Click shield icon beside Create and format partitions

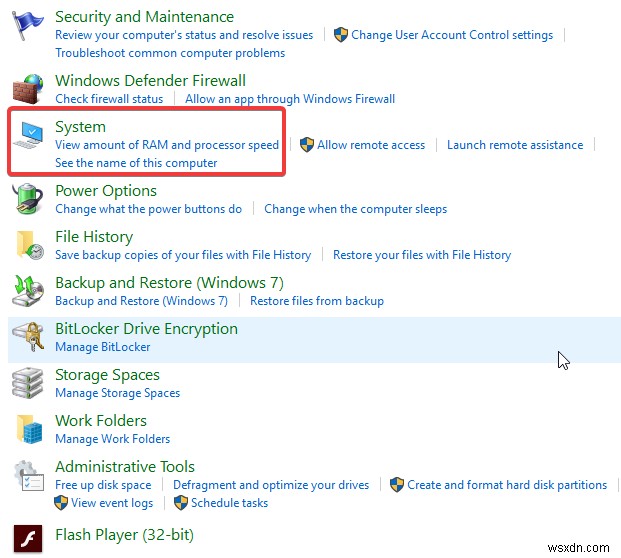pyautogui.click(x=396, y=485)
